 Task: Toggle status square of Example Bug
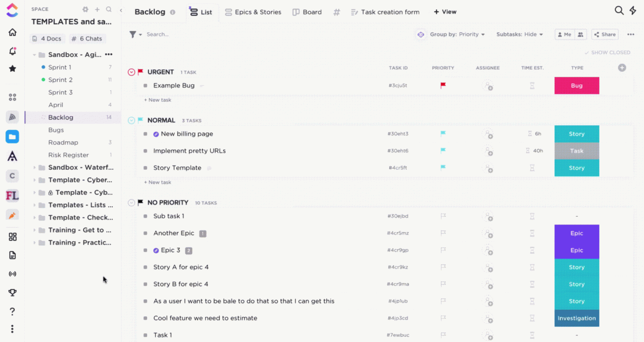145,86
